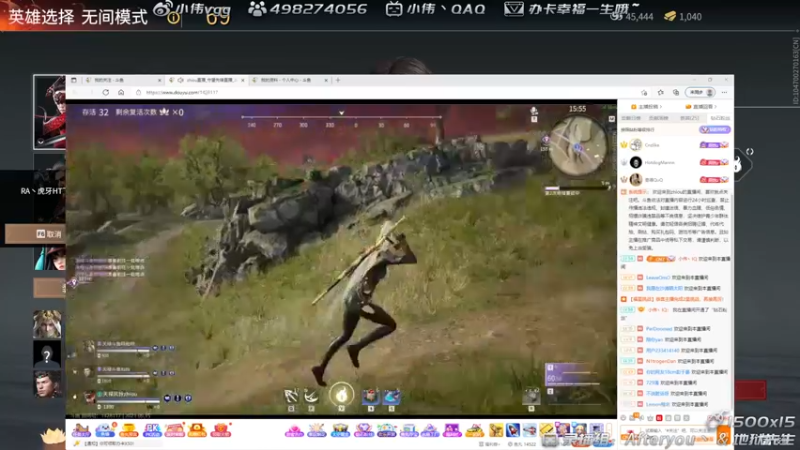Click the flame icon beside the browser window
Image resolution: width=800 pixels, height=450 pixels.
pyautogui.click(x=737, y=164)
